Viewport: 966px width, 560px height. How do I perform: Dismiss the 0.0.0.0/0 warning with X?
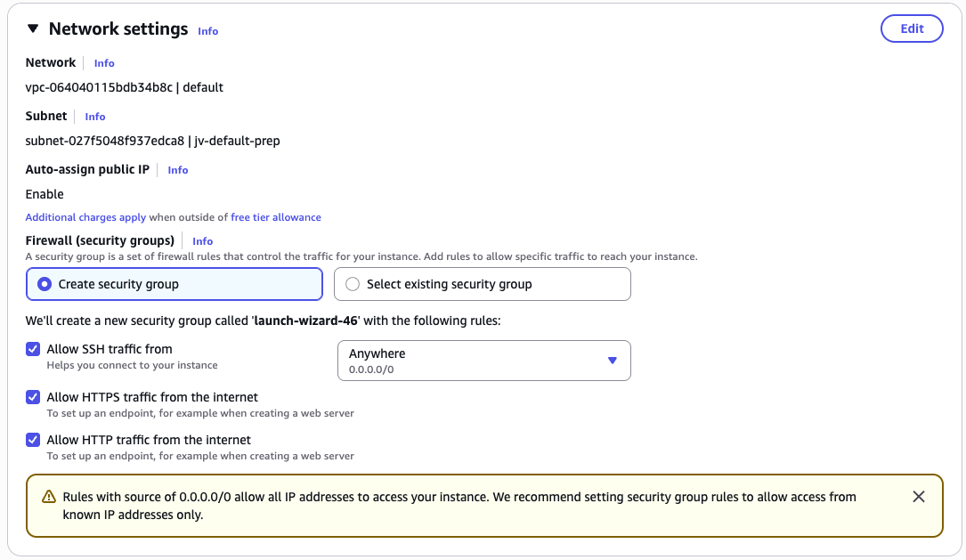pyautogui.click(x=919, y=497)
